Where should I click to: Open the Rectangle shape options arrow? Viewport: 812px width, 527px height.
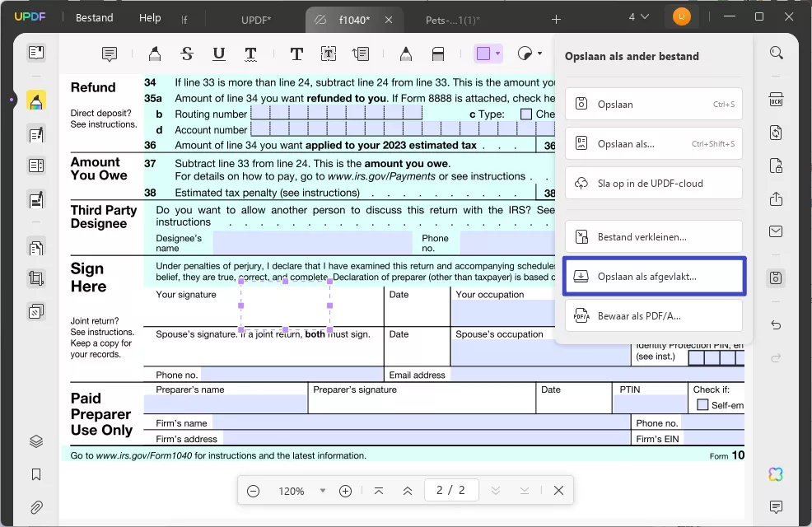click(x=497, y=54)
